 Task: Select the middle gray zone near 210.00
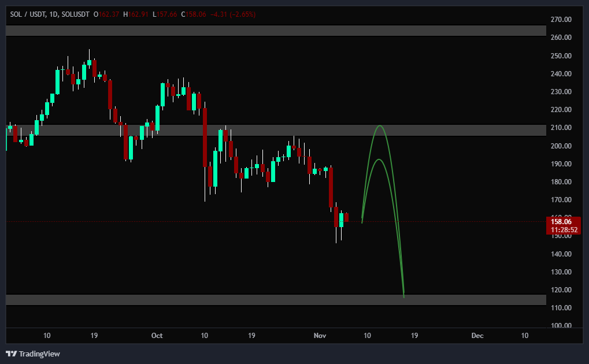click(x=276, y=130)
